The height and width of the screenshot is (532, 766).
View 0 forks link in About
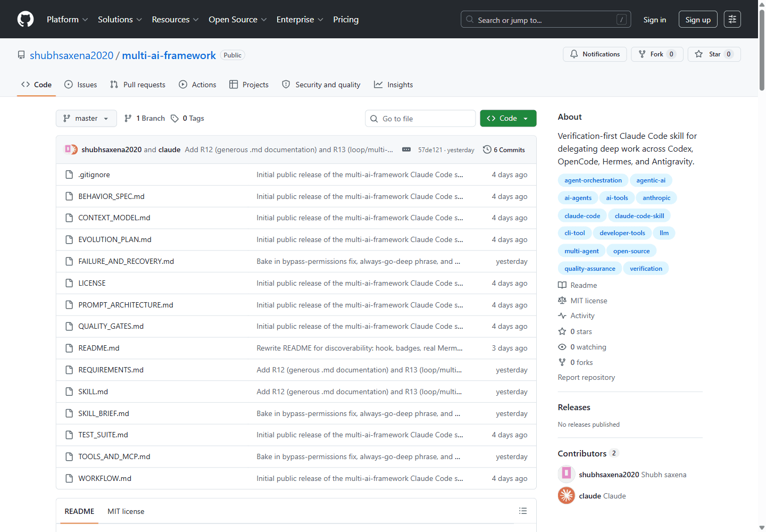pyautogui.click(x=576, y=362)
